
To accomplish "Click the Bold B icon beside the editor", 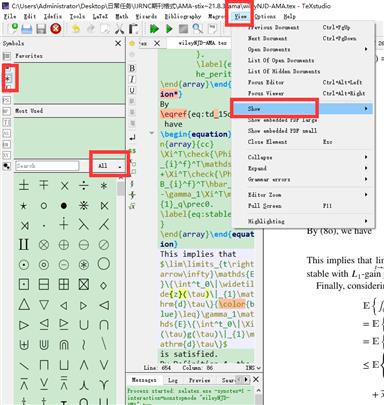I will 132,68.
